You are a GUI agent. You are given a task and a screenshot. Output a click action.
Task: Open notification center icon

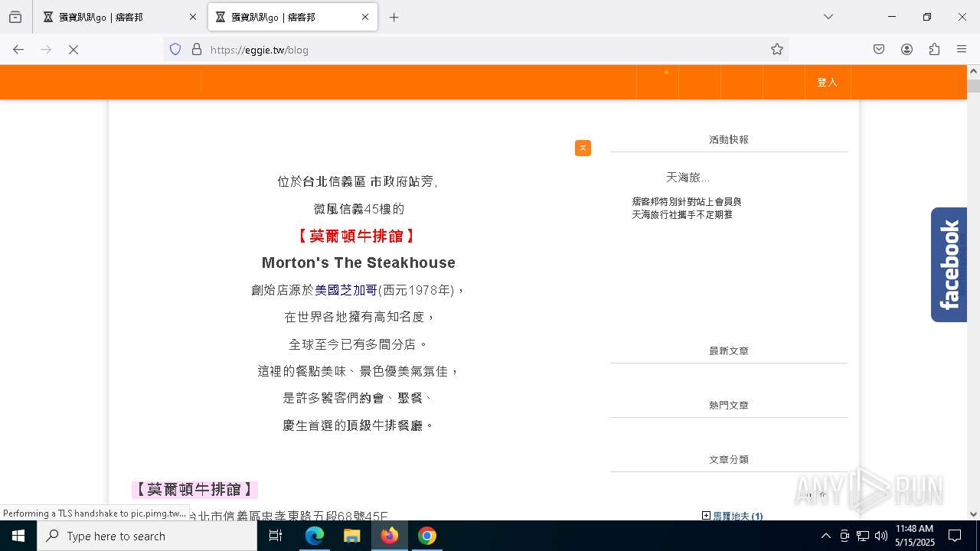[x=955, y=536]
